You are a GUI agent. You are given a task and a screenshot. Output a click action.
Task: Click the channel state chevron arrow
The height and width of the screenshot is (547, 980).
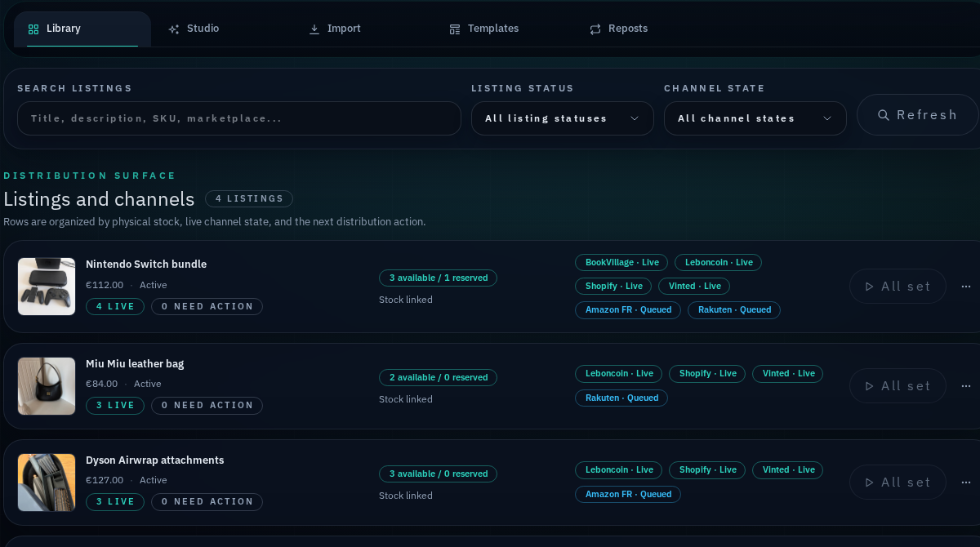click(x=827, y=118)
